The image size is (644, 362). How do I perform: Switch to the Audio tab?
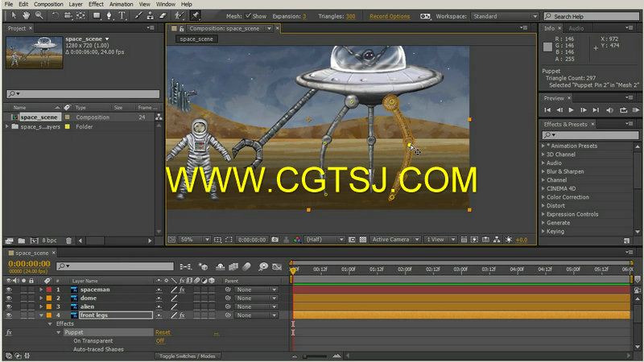point(576,28)
